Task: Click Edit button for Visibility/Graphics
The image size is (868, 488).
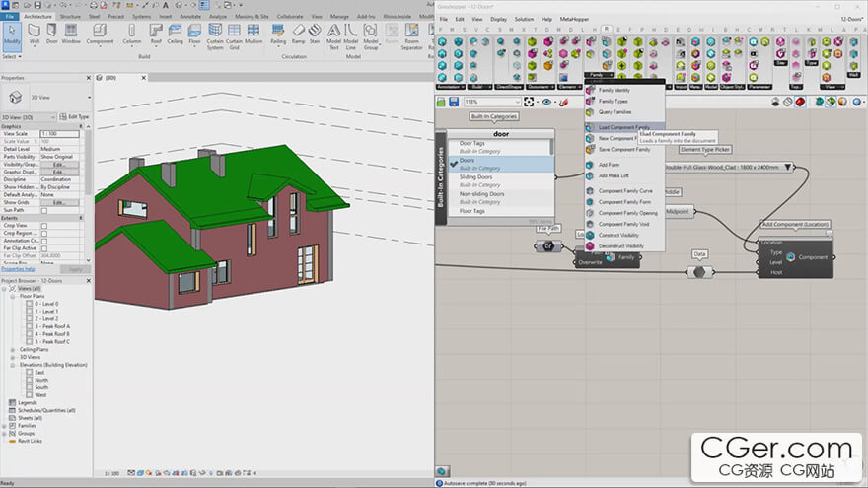Action: pos(58,165)
